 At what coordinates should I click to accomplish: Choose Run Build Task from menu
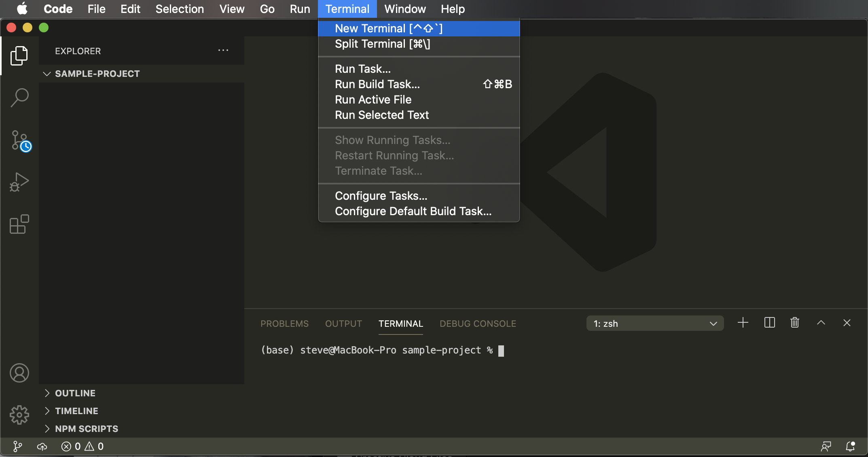[x=377, y=84]
